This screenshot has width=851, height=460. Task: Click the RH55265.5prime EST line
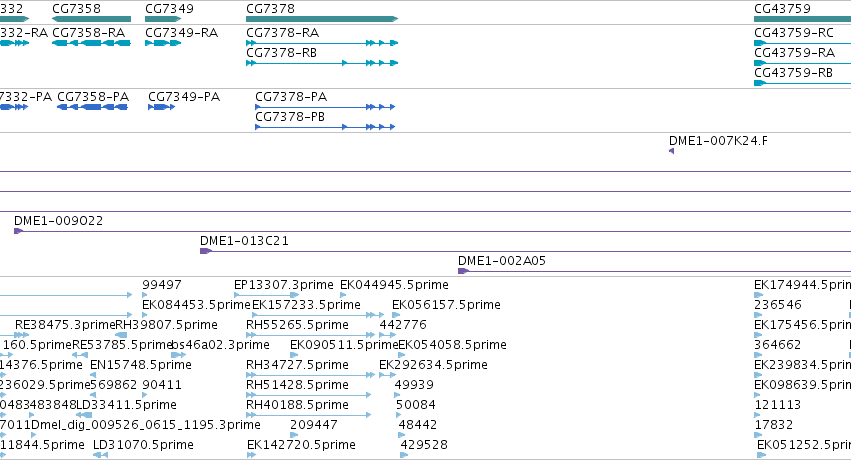coord(310,335)
